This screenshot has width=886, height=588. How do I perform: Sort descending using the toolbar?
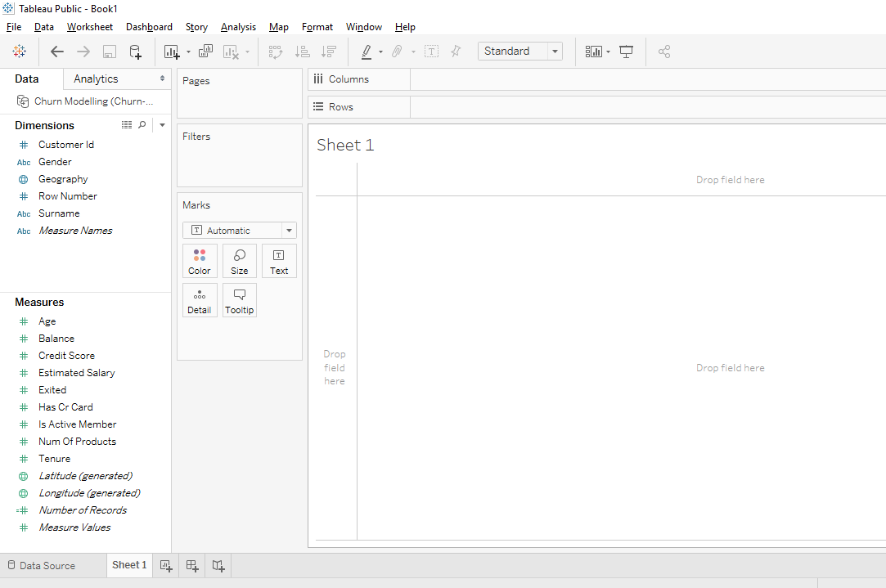329,51
